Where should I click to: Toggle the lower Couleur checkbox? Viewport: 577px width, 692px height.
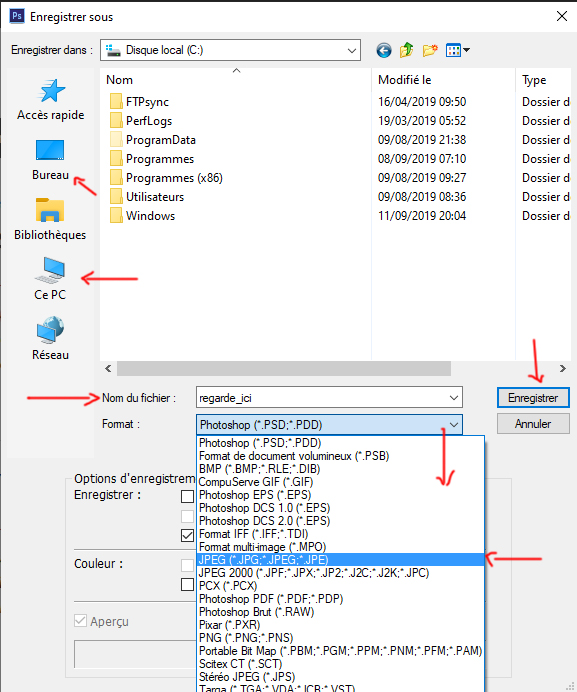click(x=188, y=584)
